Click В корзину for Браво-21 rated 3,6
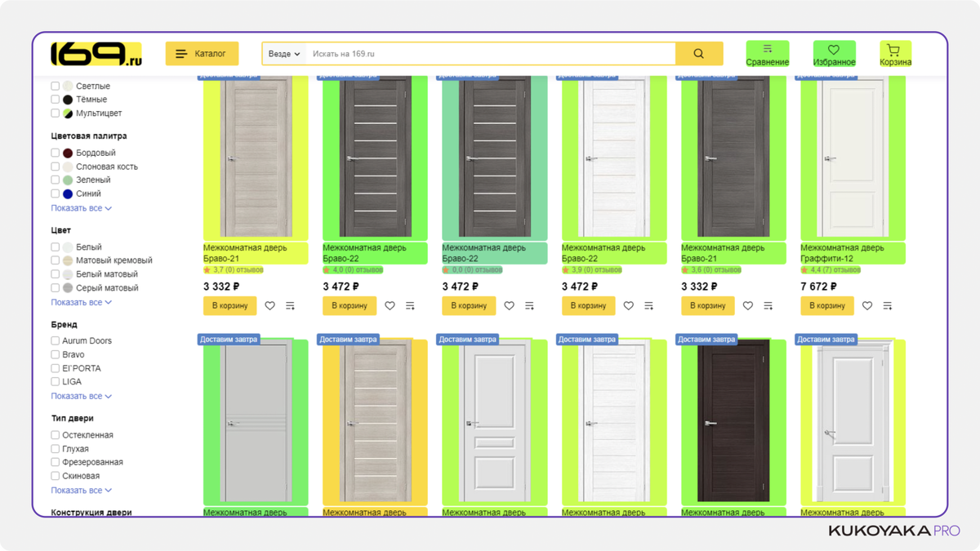 707,306
